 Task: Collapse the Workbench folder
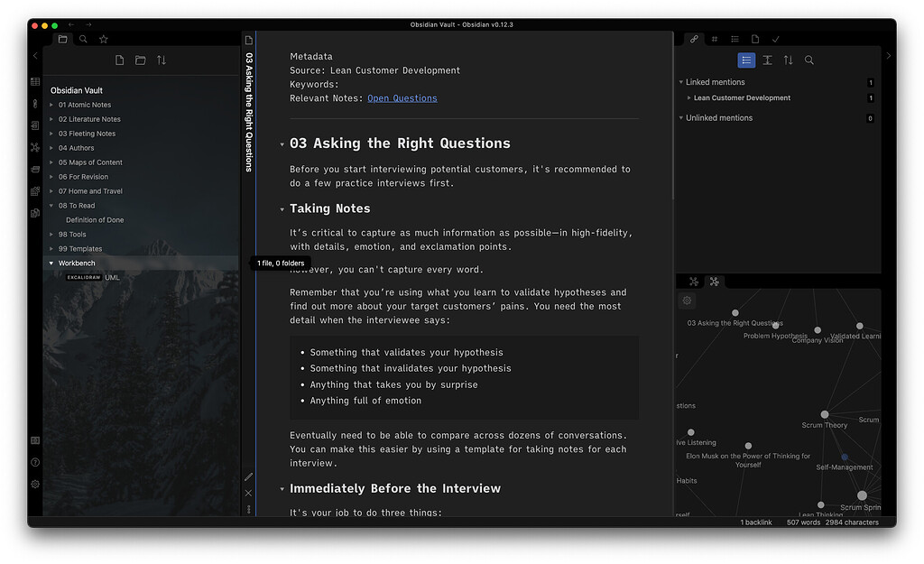point(51,263)
